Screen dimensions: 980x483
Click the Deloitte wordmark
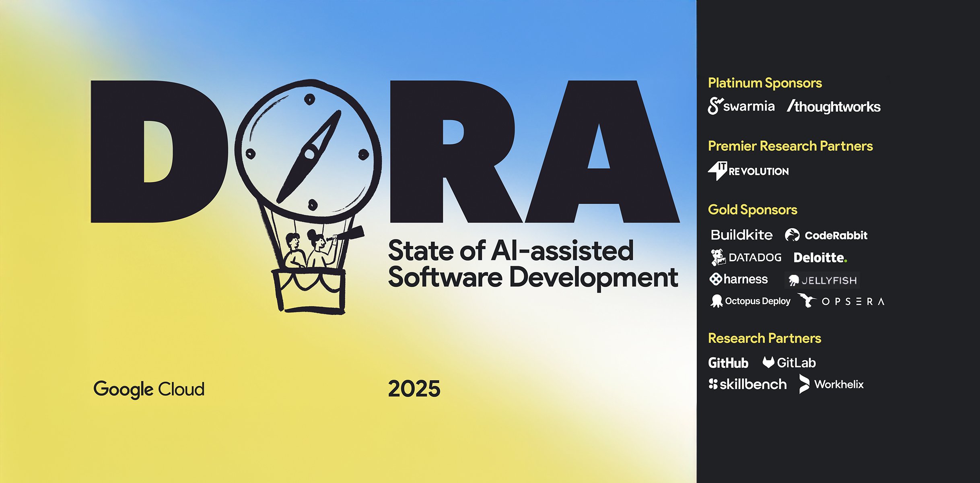tap(820, 258)
